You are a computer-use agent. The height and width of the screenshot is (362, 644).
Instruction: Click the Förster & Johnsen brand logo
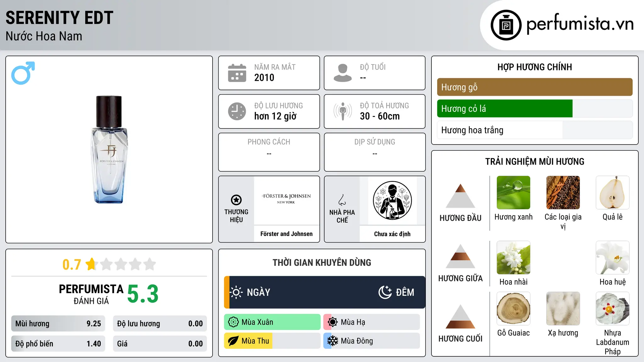(x=286, y=198)
